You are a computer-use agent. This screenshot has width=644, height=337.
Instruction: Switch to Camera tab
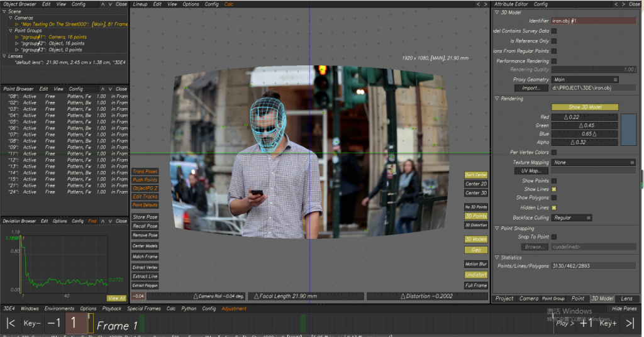point(528,299)
